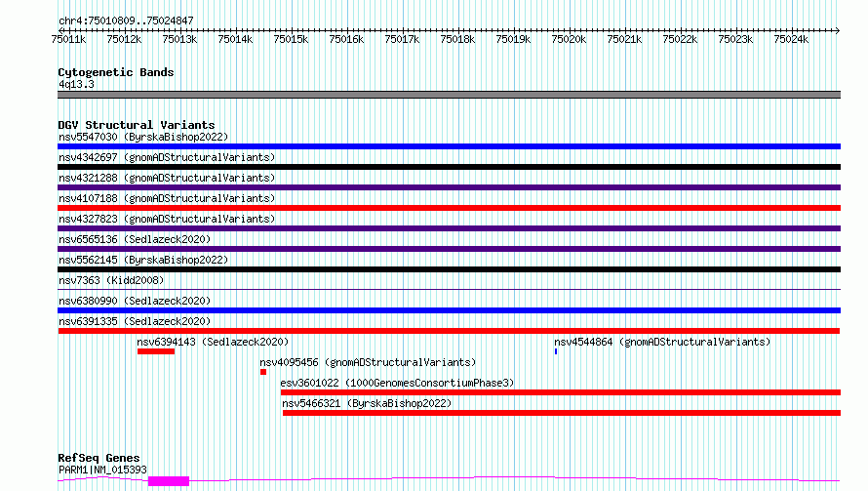Viewport: 868px width, 491px height.
Task: Click the 75015k ruler tick label
Action: point(291,39)
